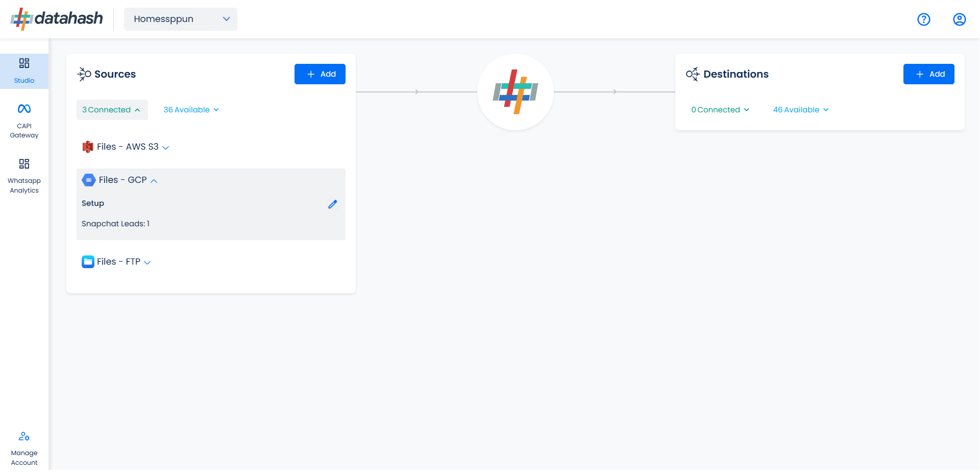
Task: Open the user profile icon
Action: [959, 19]
